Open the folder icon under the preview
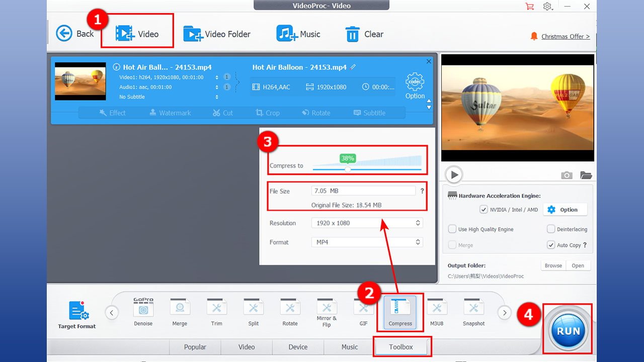This screenshot has width=644, height=362. coord(586,175)
